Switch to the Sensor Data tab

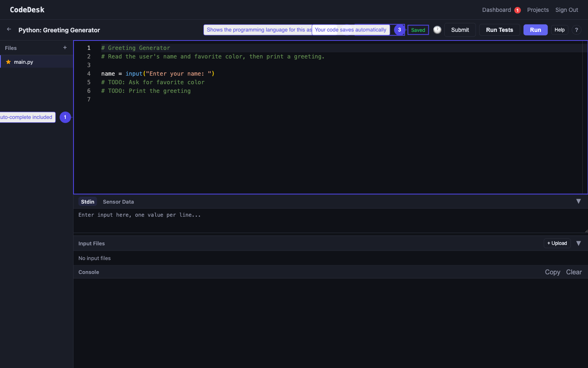(118, 201)
